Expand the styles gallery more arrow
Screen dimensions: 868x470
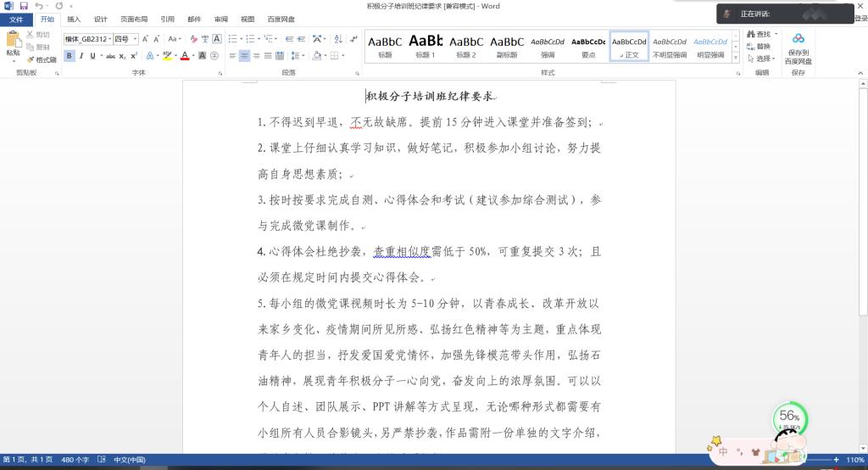tap(736, 57)
